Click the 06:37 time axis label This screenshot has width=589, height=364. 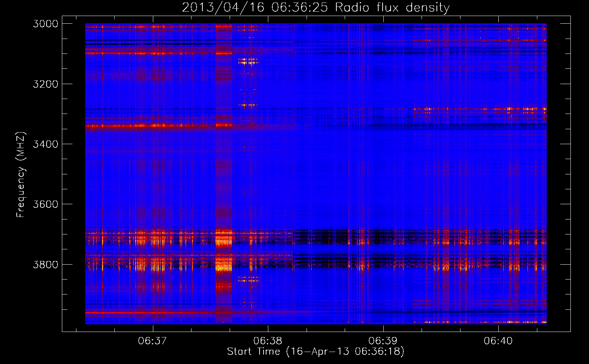(153, 341)
